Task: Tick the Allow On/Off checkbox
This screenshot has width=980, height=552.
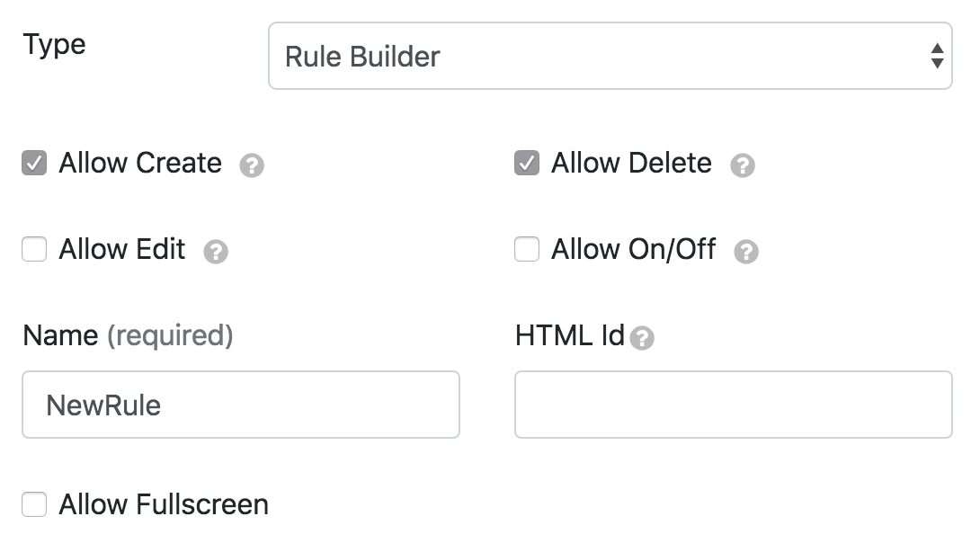Action: pos(527,249)
